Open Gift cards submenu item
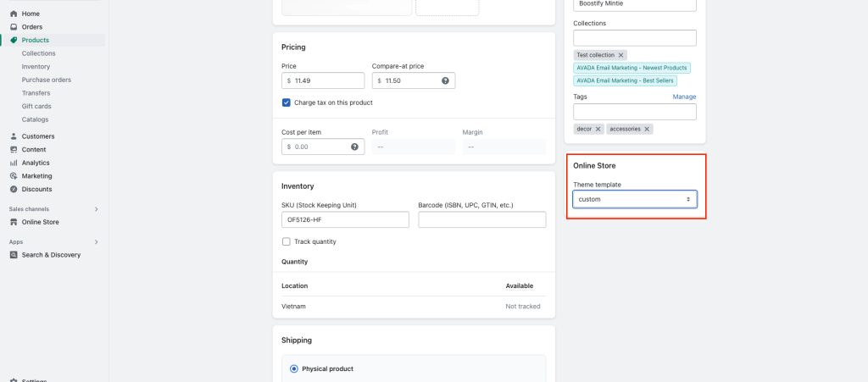The height and width of the screenshot is (382, 868). [36, 107]
